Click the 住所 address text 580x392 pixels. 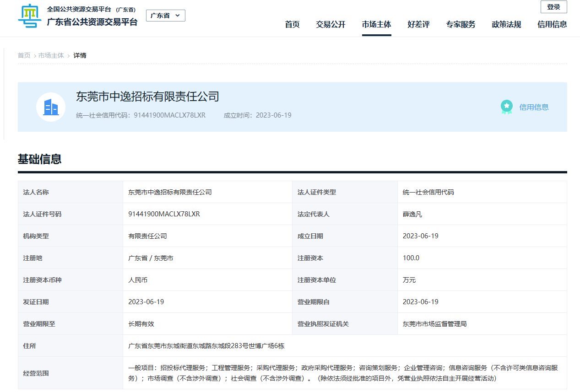(x=206, y=346)
